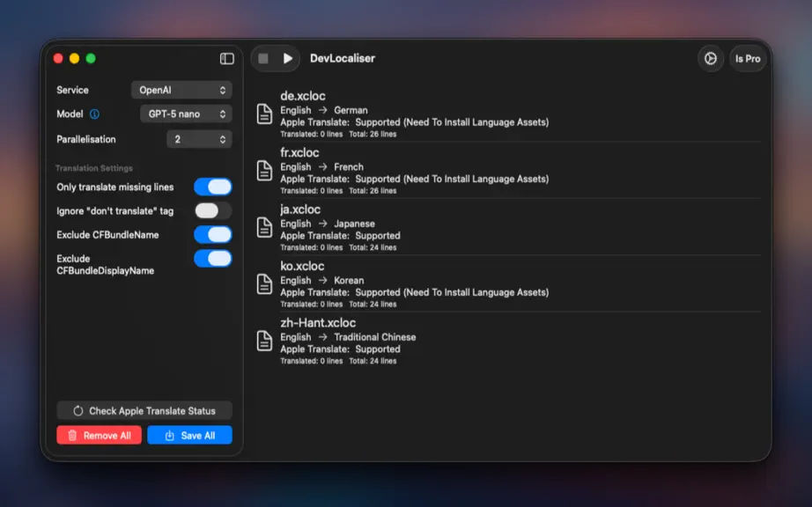Click the arrow between English and German
The width and height of the screenshot is (812, 507).
click(322, 110)
